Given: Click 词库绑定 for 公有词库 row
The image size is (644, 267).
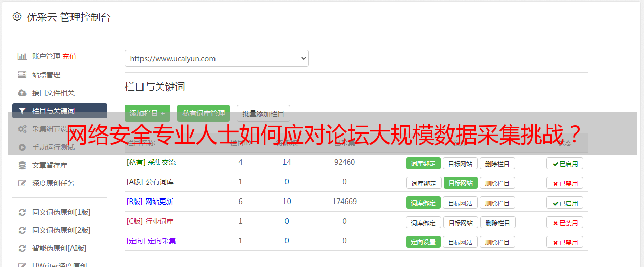Looking at the screenshot, I should pos(423,183).
